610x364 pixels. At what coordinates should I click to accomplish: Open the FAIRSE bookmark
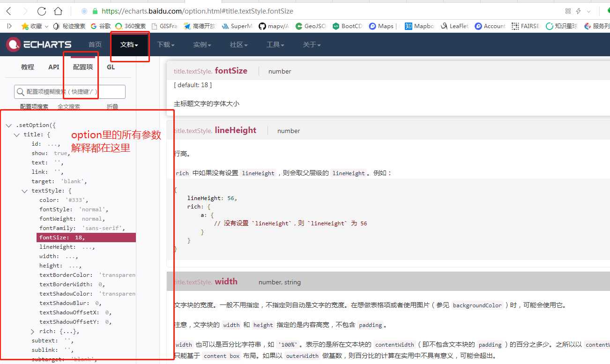point(526,26)
